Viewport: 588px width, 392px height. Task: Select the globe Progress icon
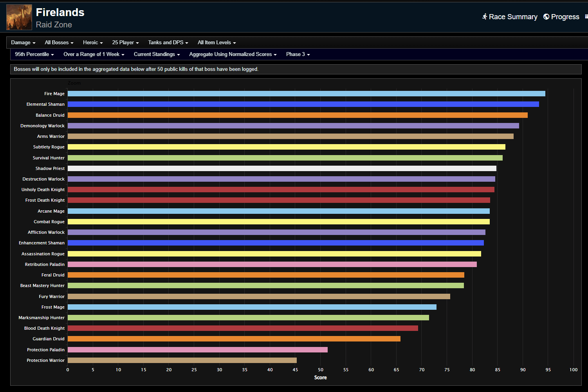click(546, 16)
